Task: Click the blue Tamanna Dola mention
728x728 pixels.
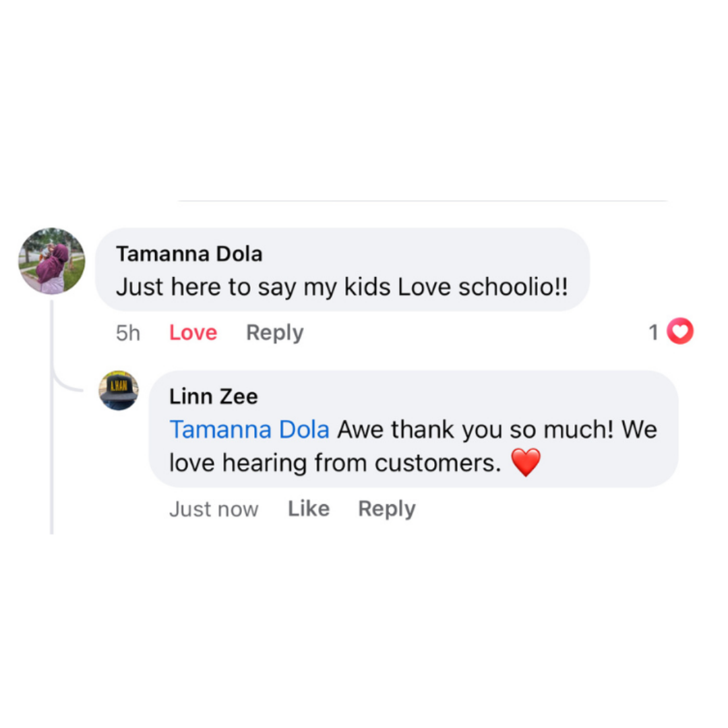Action: (249, 429)
